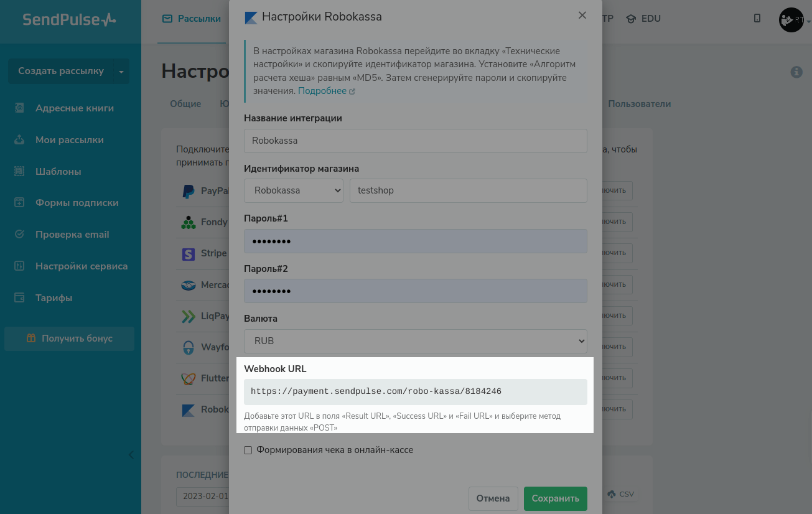Image resolution: width=812 pixels, height=514 pixels.
Task: Select the Webhook URL value field
Action: [x=416, y=392]
